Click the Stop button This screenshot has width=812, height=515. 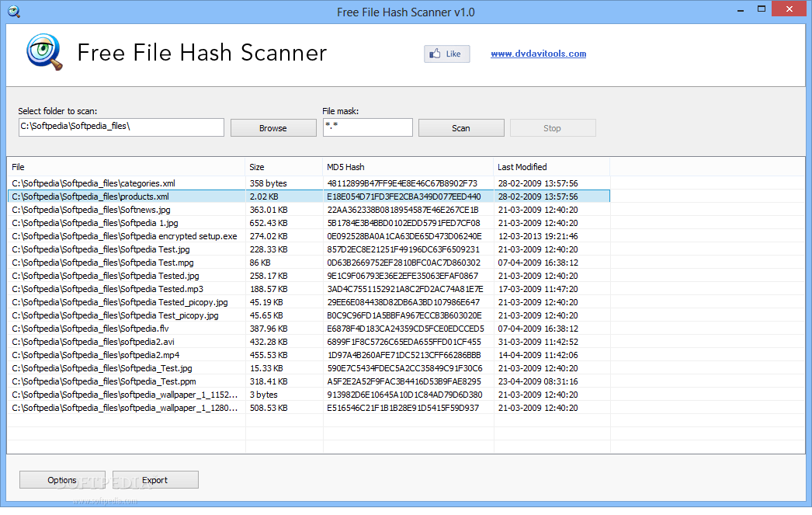pos(553,128)
